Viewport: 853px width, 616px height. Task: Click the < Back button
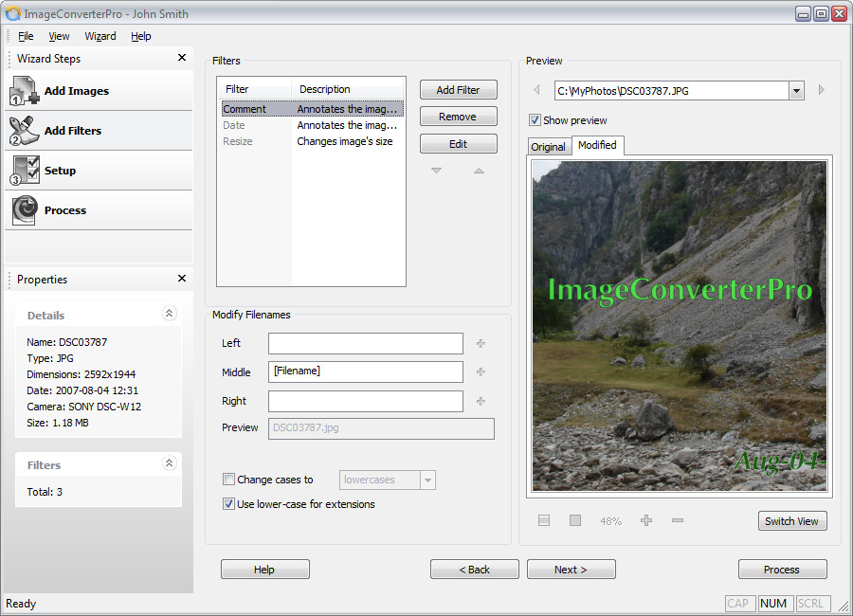tap(475, 570)
